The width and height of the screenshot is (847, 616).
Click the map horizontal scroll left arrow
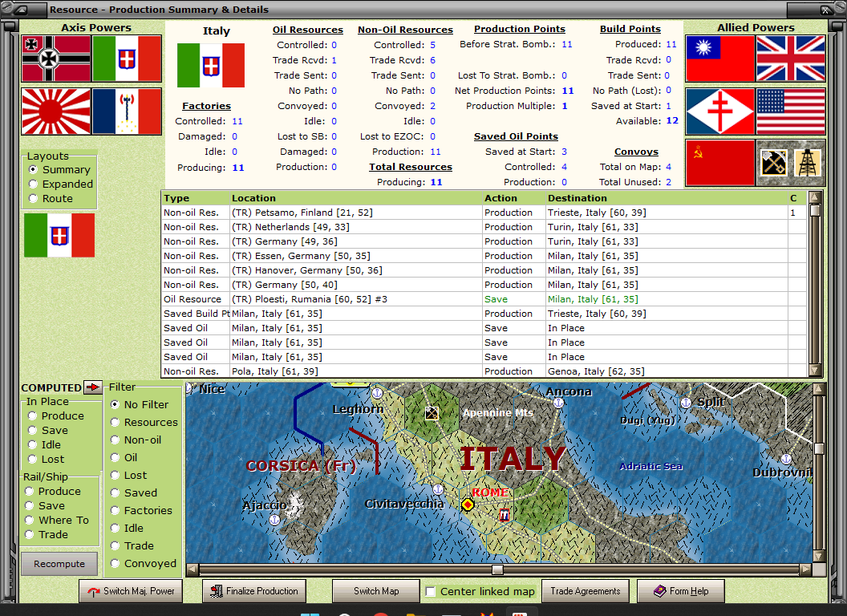click(192, 569)
